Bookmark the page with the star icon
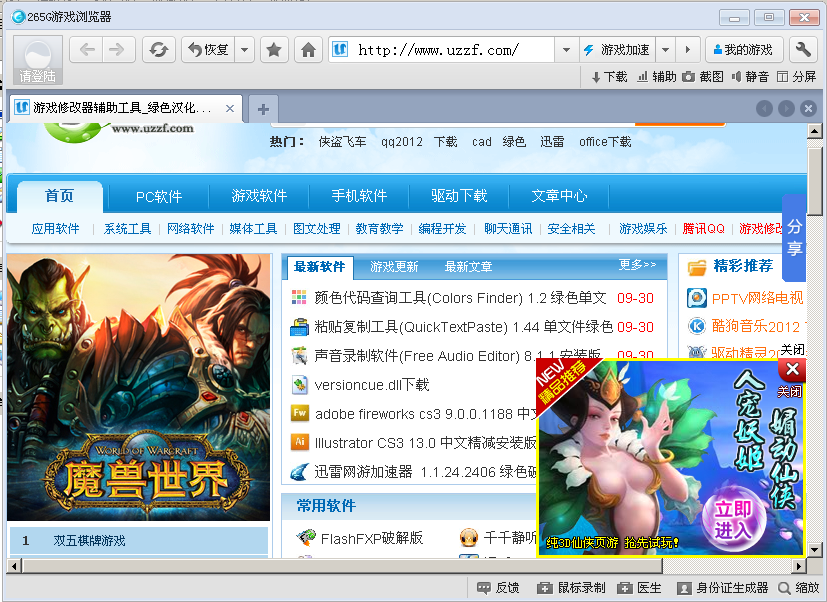The image size is (827, 602). point(274,50)
